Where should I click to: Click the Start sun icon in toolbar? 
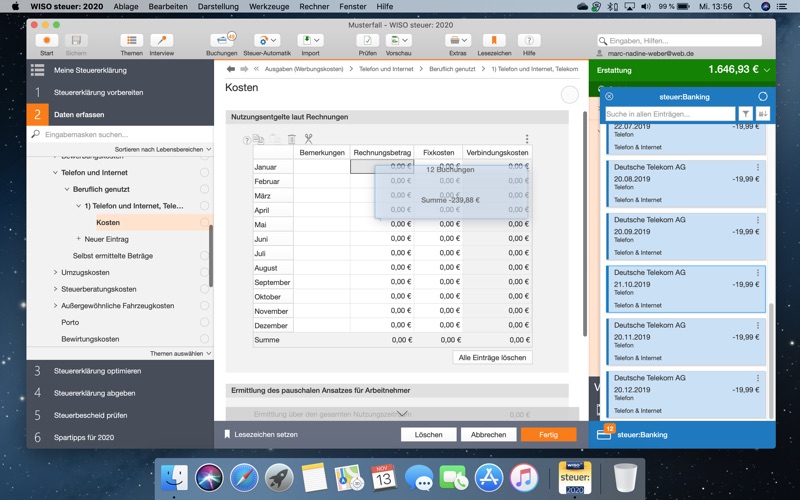click(46, 40)
